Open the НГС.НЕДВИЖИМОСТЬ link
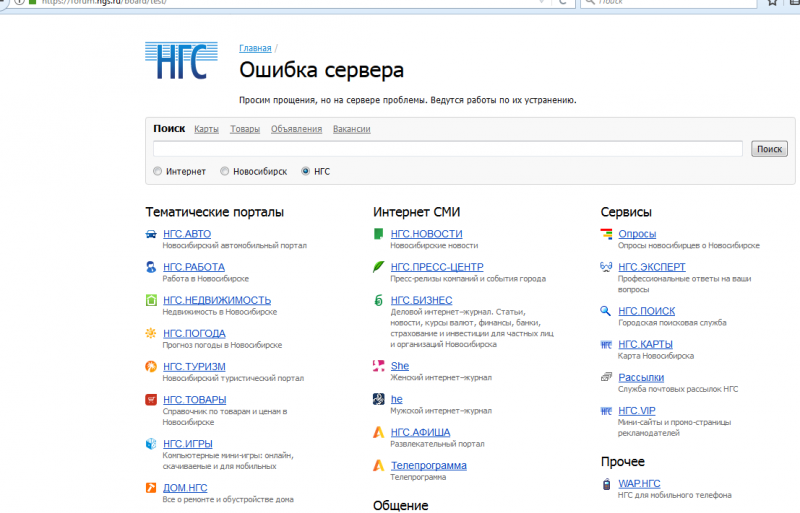Viewport: 800px width, 513px height. tap(217, 300)
